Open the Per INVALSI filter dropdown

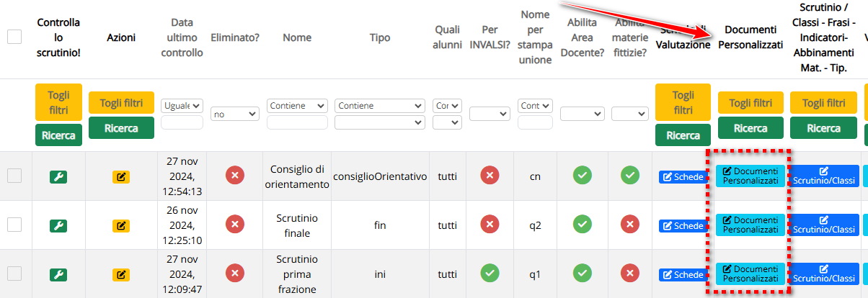tap(490, 114)
